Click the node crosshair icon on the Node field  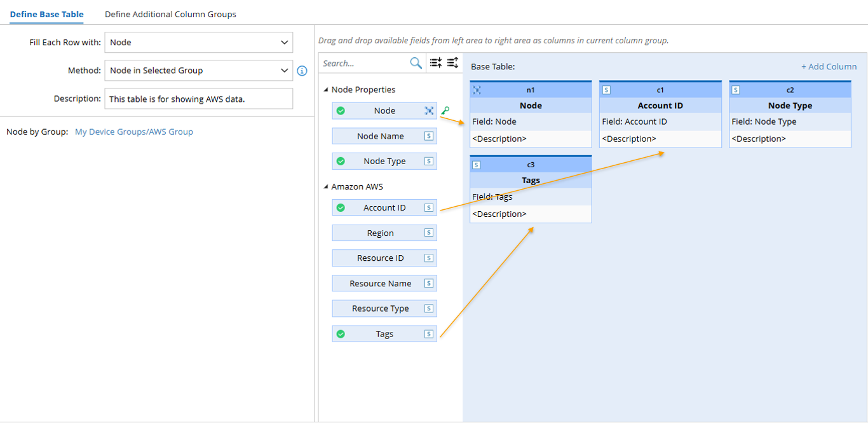coord(429,110)
